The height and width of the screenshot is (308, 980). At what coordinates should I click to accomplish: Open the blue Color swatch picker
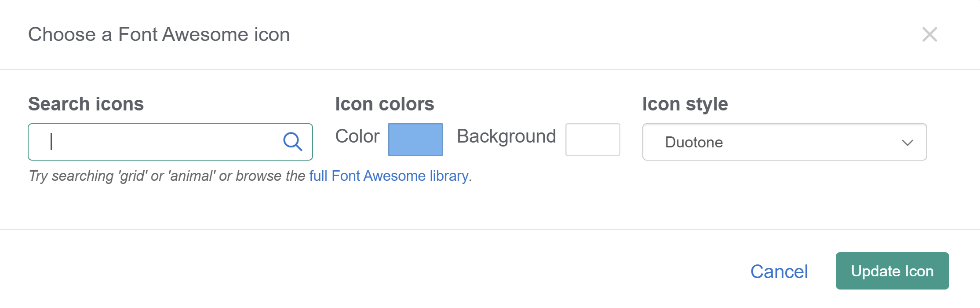point(415,139)
